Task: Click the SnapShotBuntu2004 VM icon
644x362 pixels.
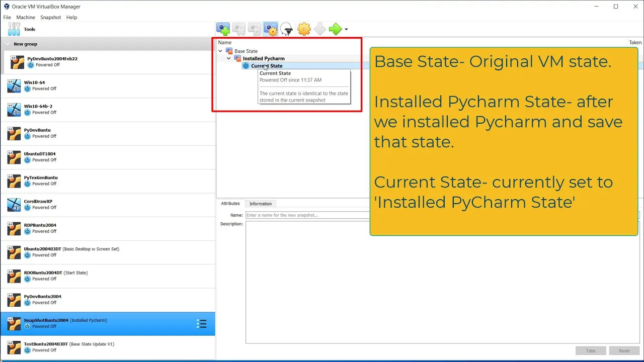Action: pyautogui.click(x=14, y=323)
